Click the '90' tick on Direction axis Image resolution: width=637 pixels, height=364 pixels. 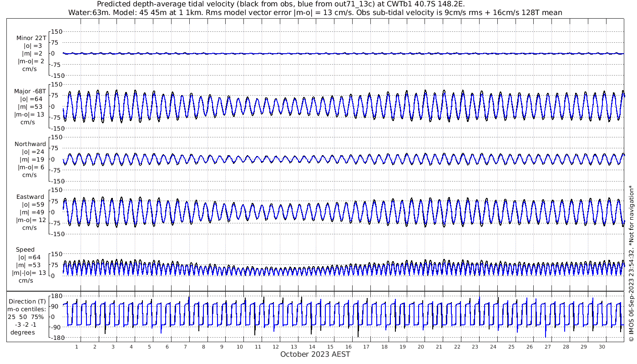pyautogui.click(x=55, y=307)
